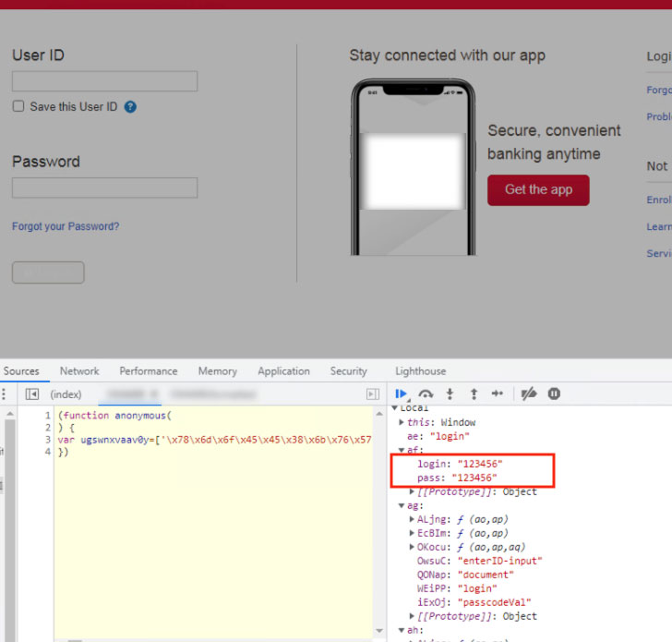Click the Step out of function arrow
The height and width of the screenshot is (642, 672).
[474, 394]
